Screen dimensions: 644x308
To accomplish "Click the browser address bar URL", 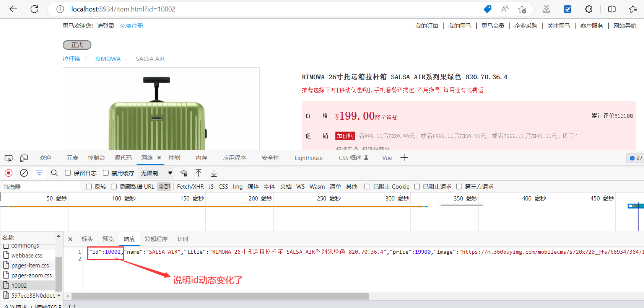I will tap(123, 9).
